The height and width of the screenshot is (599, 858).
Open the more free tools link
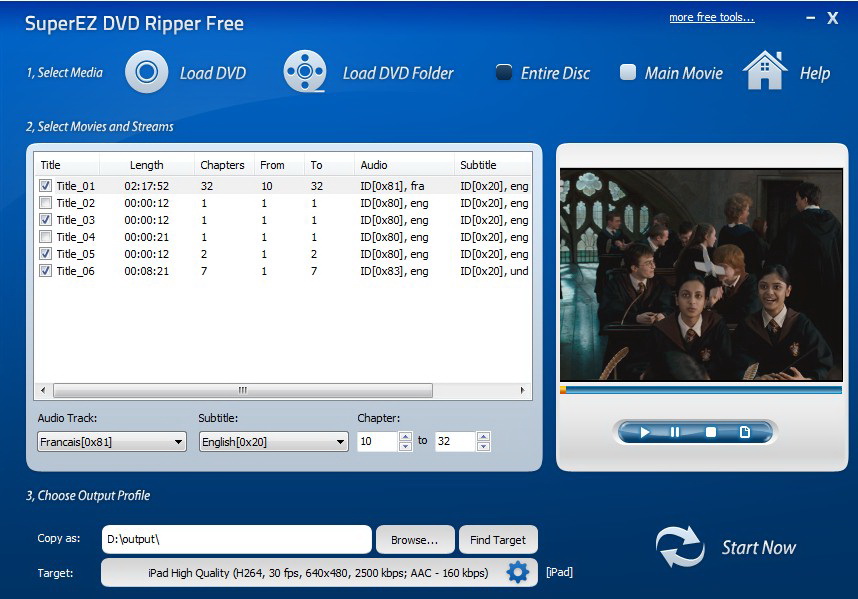point(711,18)
